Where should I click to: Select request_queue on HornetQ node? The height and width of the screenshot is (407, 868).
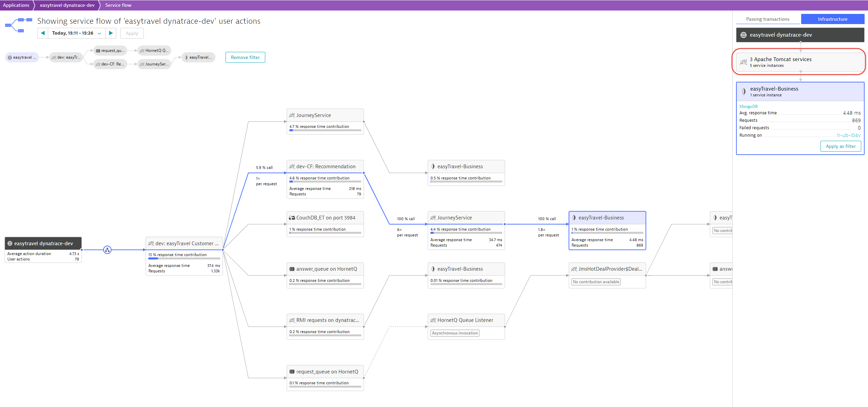coord(325,378)
